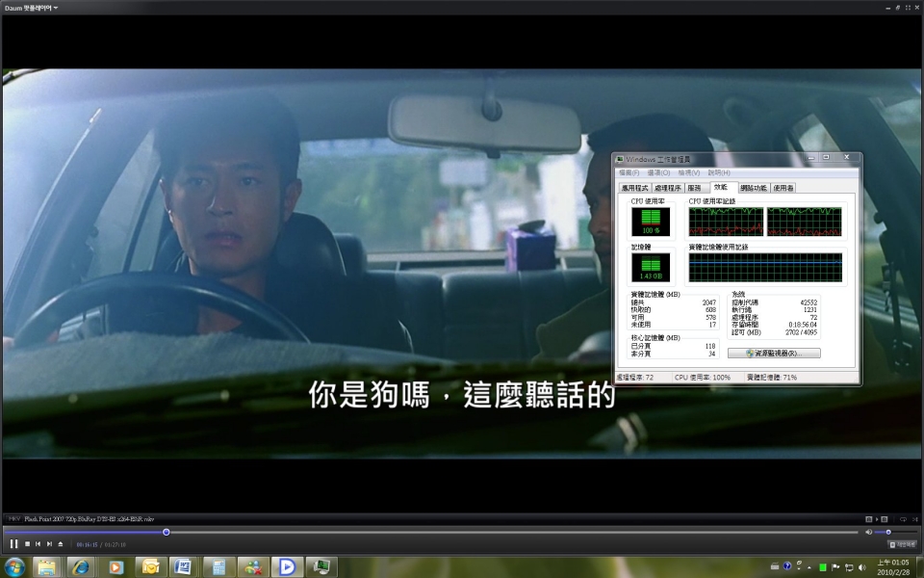Viewport: 924px width, 578px height.
Task: Switch to PotPlayer taskbar button
Action: (x=288, y=567)
